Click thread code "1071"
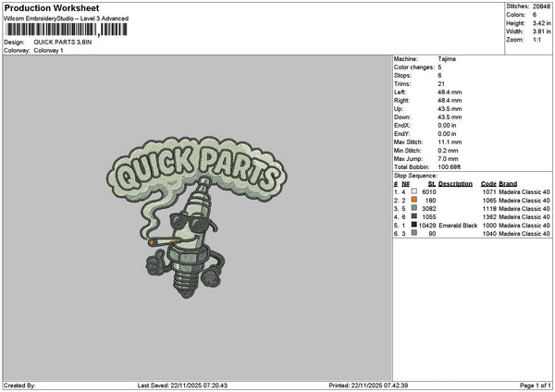Screen dimensions: 555x392 coord(489,191)
